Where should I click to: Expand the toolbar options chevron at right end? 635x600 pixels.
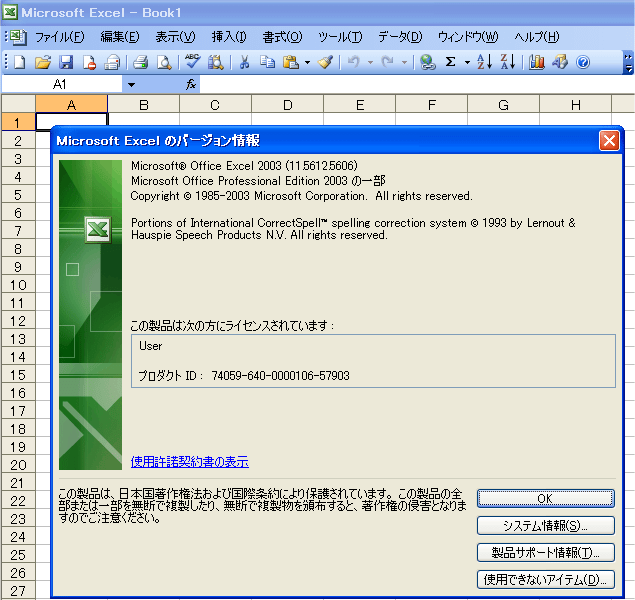628,62
